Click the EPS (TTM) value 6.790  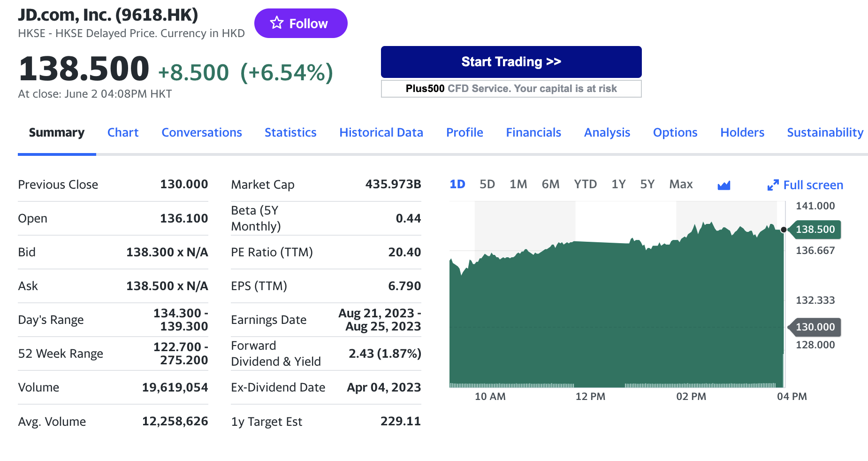tap(404, 286)
